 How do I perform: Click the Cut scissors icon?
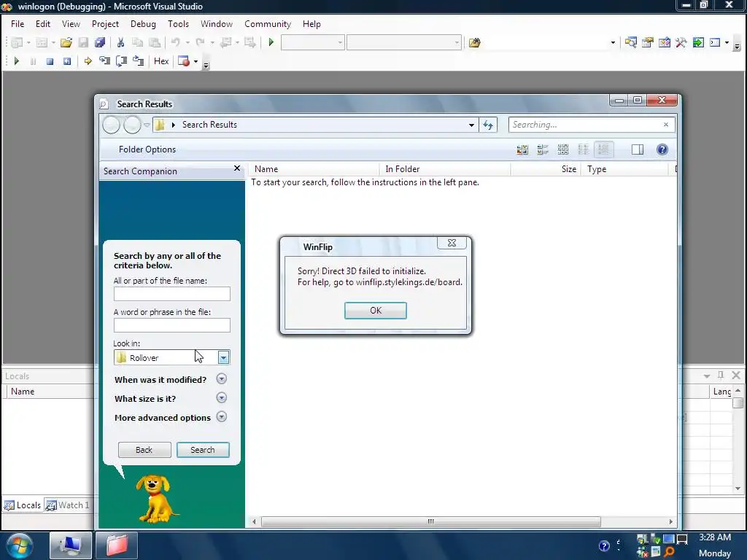pos(120,42)
